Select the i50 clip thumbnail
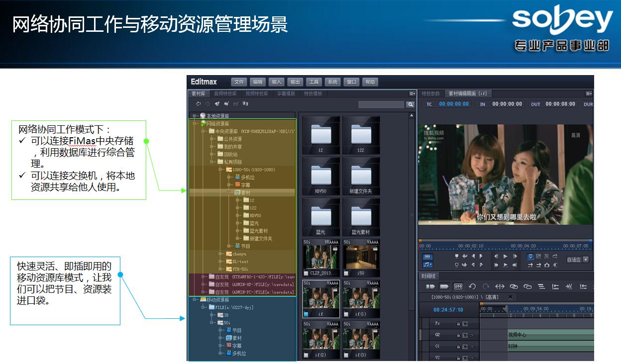Image resolution: width=621 pixels, height=364 pixels. (361, 258)
